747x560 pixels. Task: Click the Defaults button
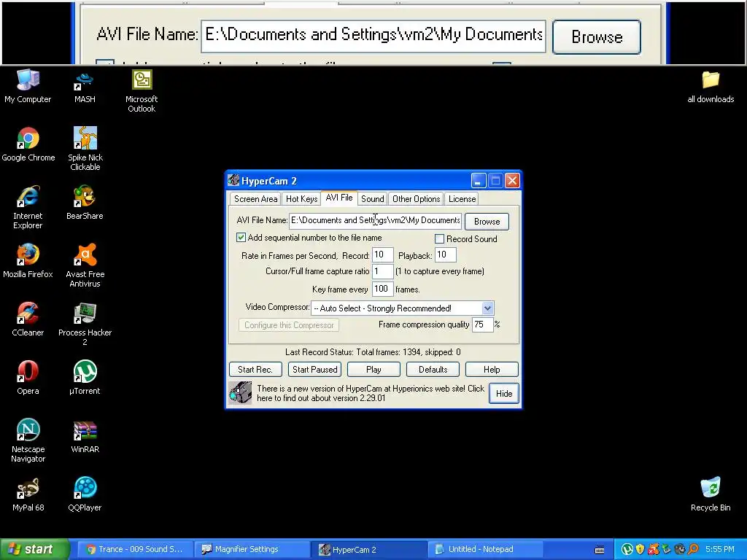(x=433, y=370)
